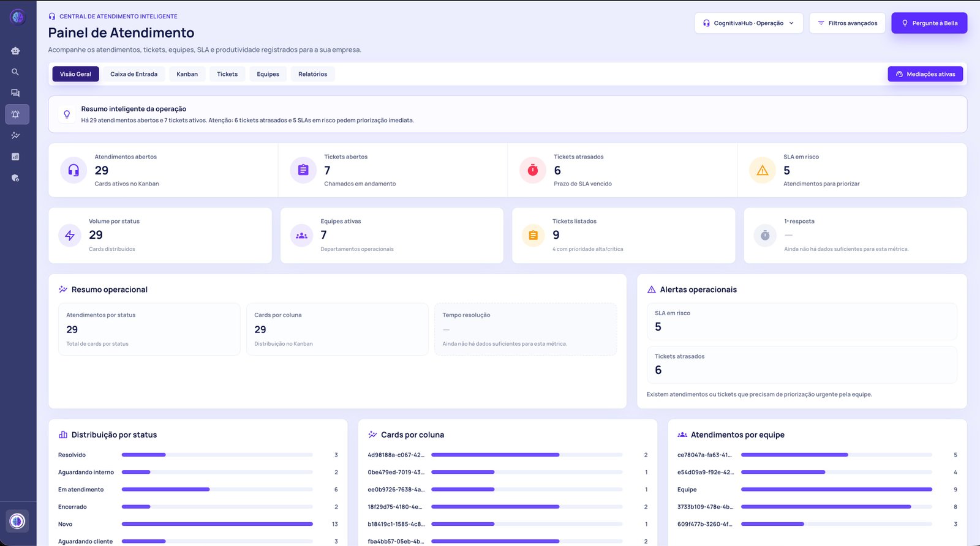Viewport: 980px width, 546px height.
Task: Open the bar chart sidebar icon
Action: click(15, 157)
